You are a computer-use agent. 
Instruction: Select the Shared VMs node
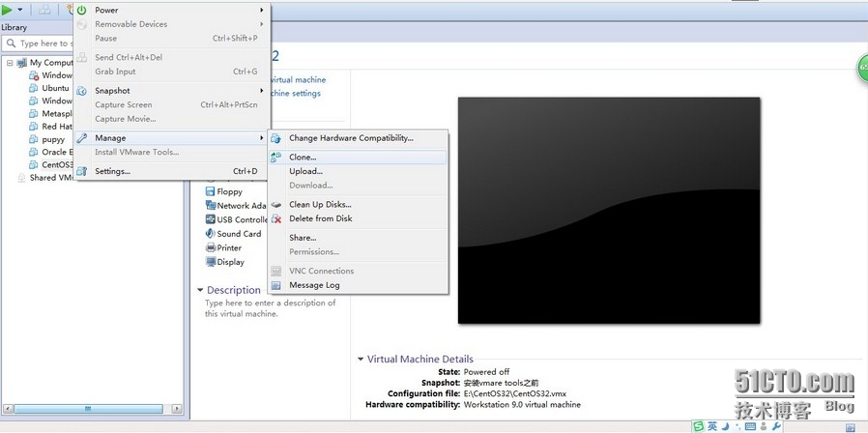tap(51, 178)
